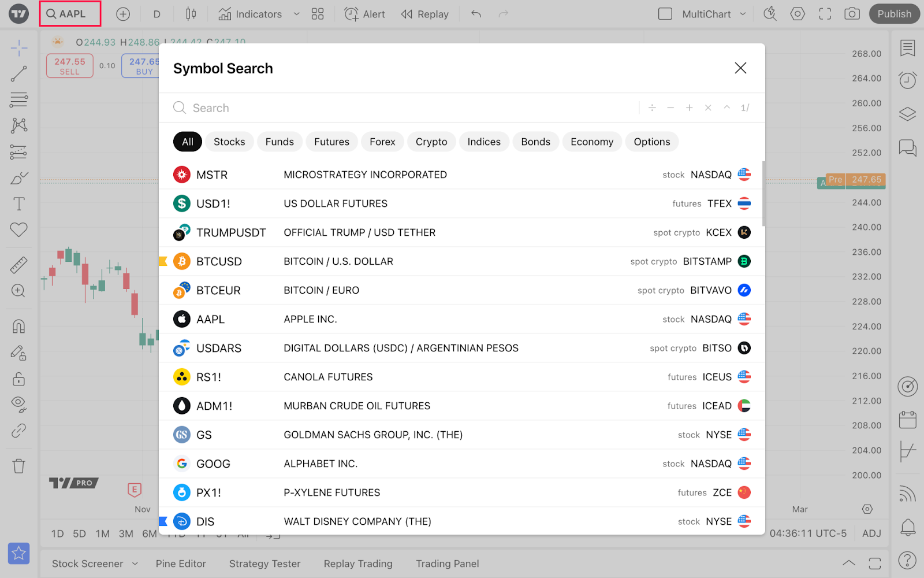Image resolution: width=924 pixels, height=578 pixels.
Task: Toggle the MultiChart layout checkbox
Action: click(x=665, y=14)
